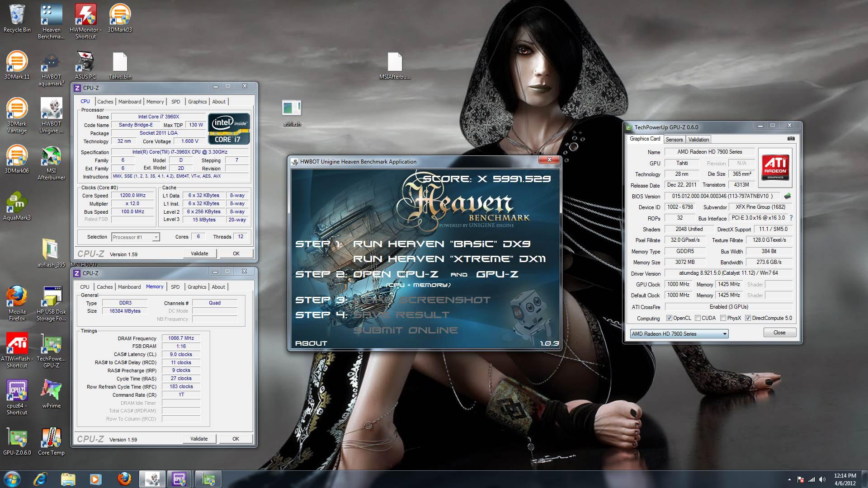
Task: Click OK in bottom CPU-Z window
Action: tap(236, 439)
